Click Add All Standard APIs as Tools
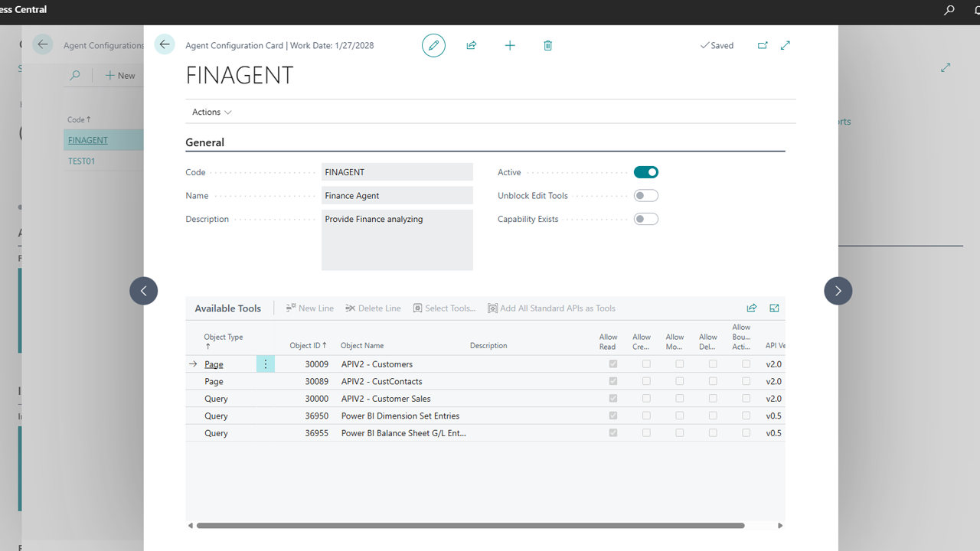The height and width of the screenshot is (551, 980). point(551,308)
